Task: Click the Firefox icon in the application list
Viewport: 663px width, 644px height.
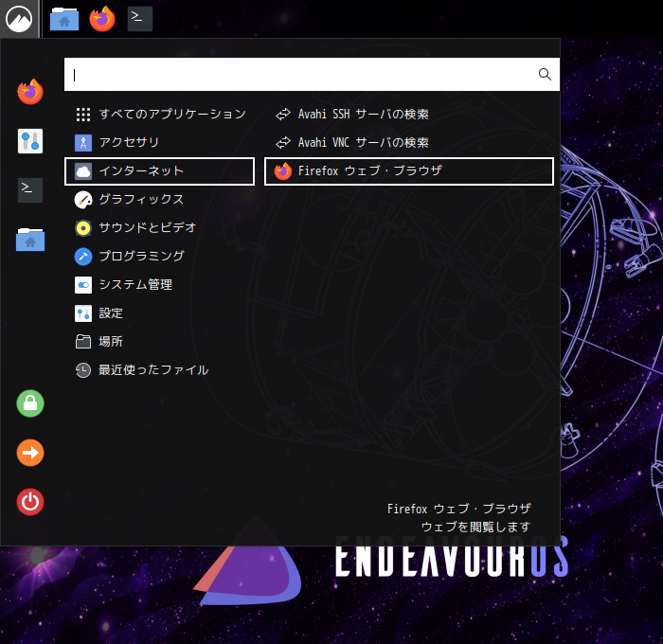Action: 283,171
